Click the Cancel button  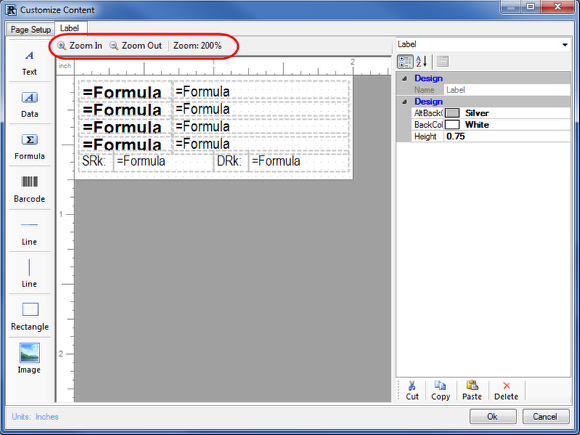[x=545, y=417]
